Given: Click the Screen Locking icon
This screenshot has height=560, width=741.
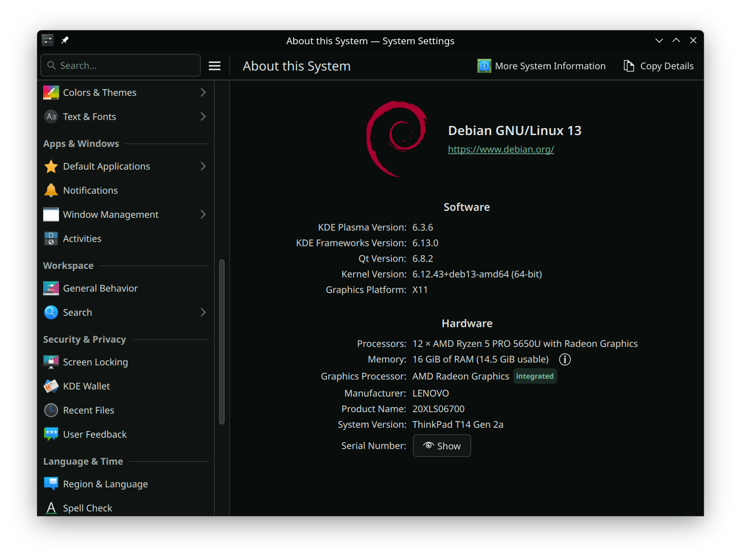Looking at the screenshot, I should pos(51,362).
